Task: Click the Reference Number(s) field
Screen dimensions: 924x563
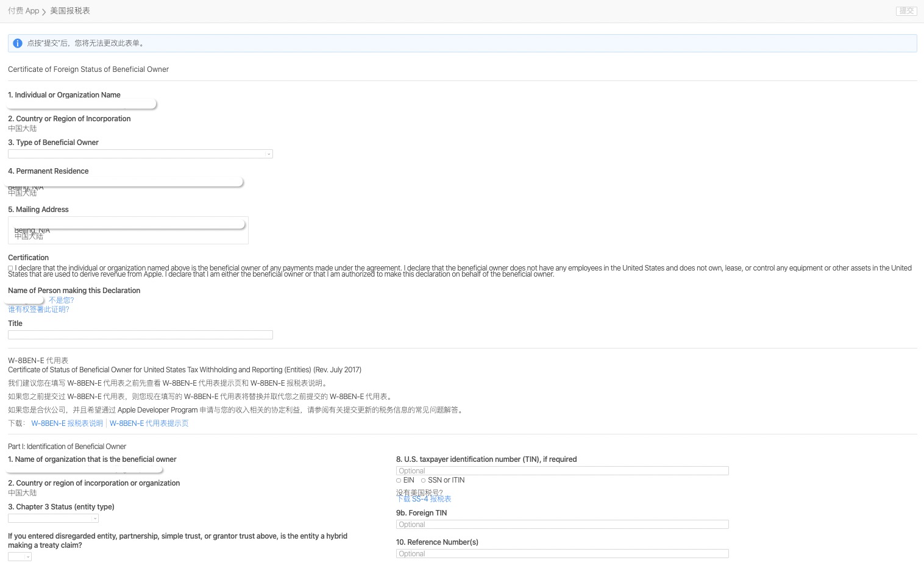Action: coord(561,553)
